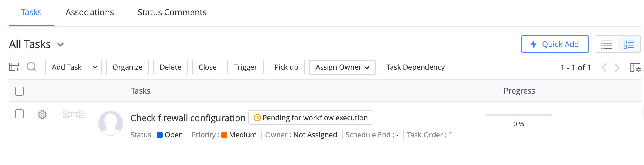Screen dimensions: 644x165
Task: Go to previous page arrow
Action: point(604,68)
